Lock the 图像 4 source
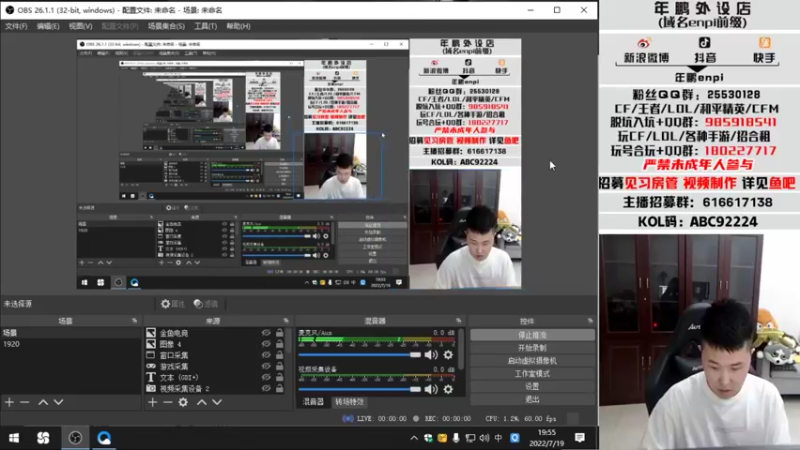800x450 pixels. (280, 344)
